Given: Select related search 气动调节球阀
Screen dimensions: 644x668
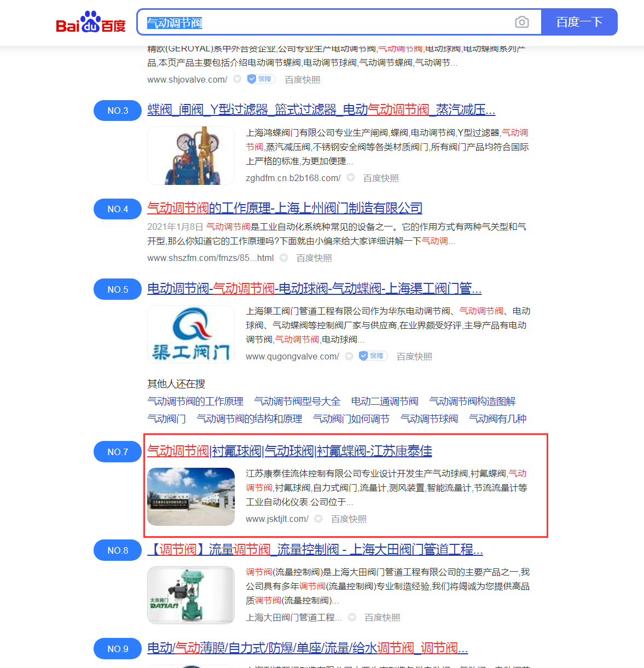Looking at the screenshot, I should coord(429,419).
